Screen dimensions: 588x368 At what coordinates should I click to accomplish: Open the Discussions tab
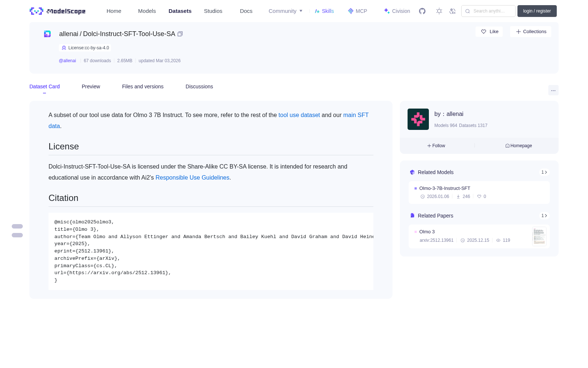[x=199, y=86]
